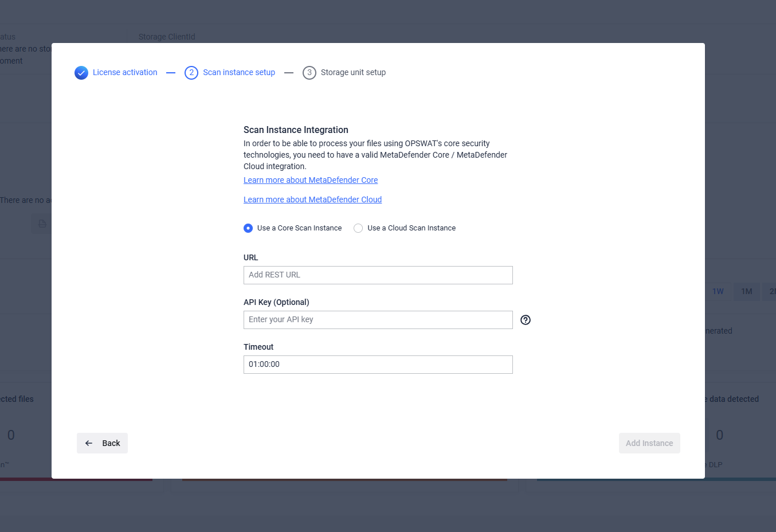776x532 pixels.
Task: Click the step 3 circle icon
Action: point(309,73)
